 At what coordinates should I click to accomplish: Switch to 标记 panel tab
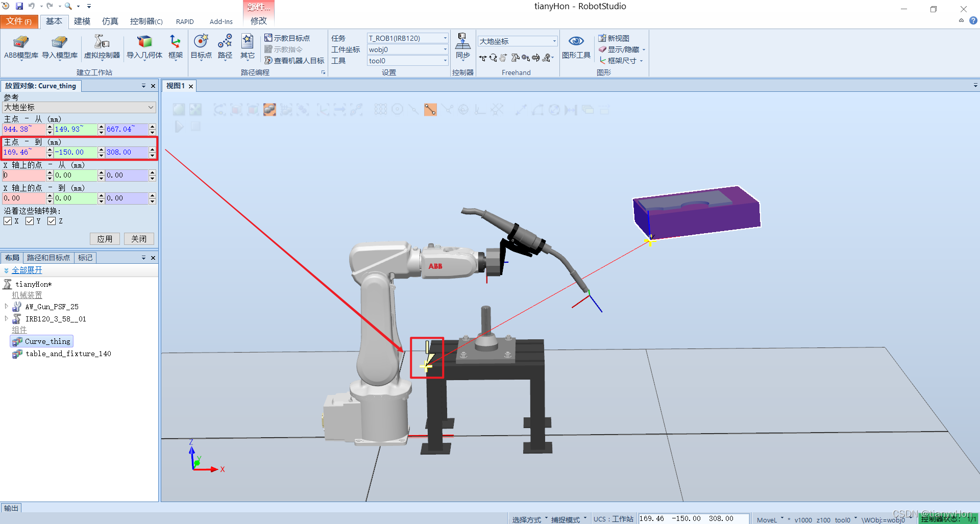pos(85,258)
